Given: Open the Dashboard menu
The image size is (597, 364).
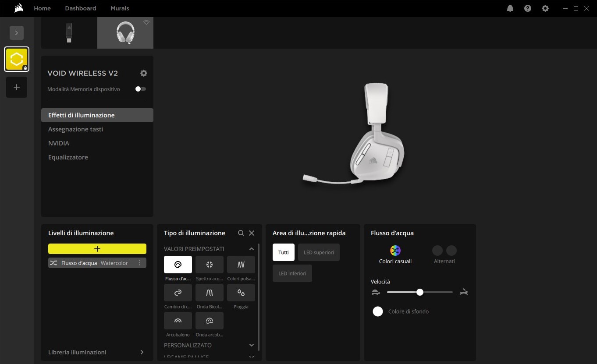Looking at the screenshot, I should (x=80, y=8).
